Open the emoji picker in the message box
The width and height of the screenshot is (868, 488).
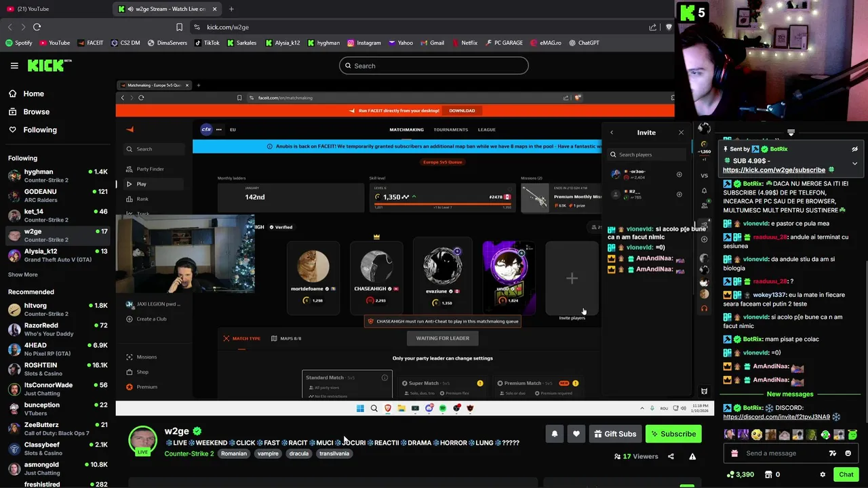point(848,453)
